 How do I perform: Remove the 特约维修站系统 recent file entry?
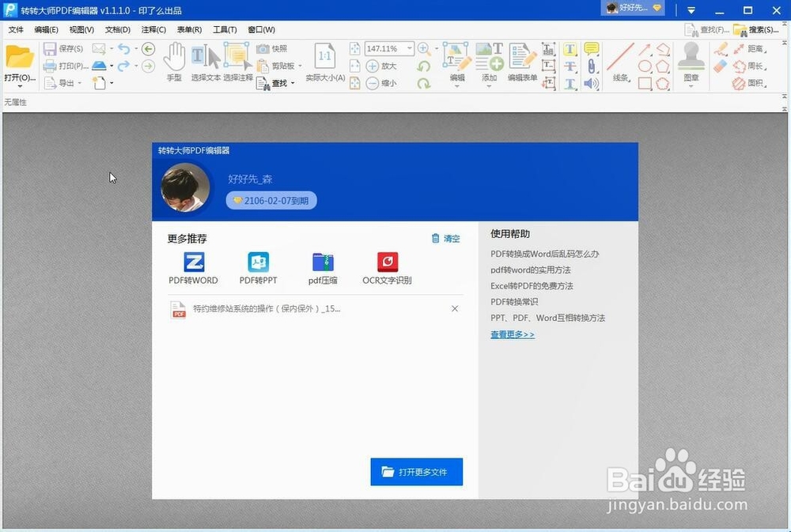[455, 308]
